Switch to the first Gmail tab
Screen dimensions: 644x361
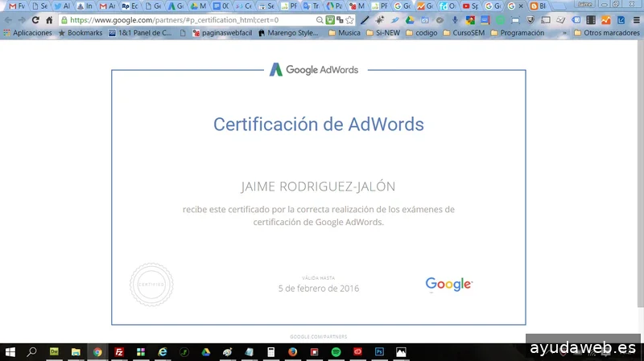click(17, 6)
